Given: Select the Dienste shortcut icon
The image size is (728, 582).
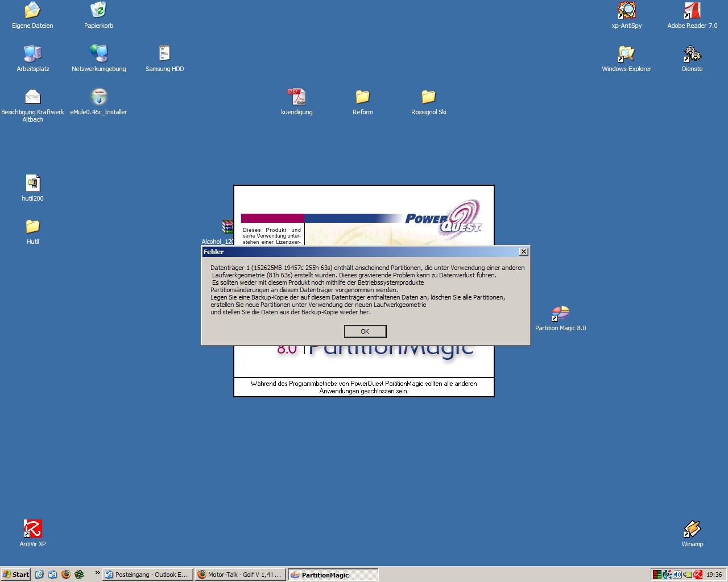Looking at the screenshot, I should [x=692, y=59].
